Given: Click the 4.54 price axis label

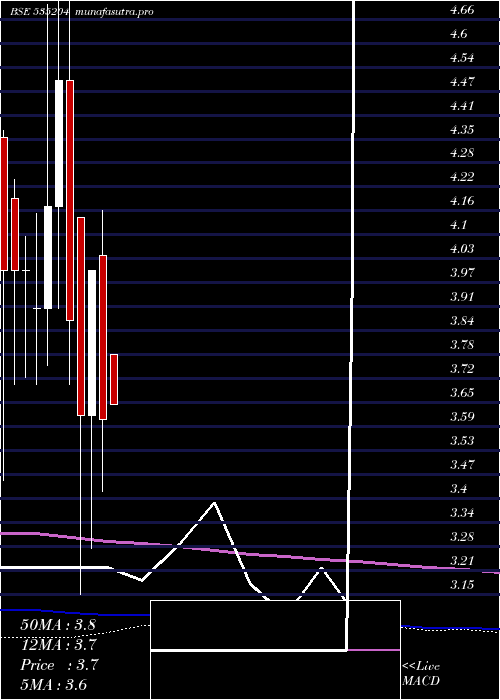Looking at the screenshot, I should coord(462,58).
